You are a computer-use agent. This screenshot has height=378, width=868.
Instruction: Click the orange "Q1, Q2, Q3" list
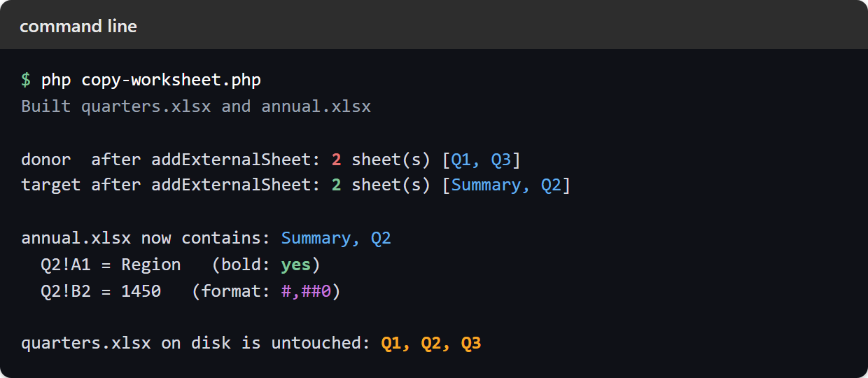(431, 344)
